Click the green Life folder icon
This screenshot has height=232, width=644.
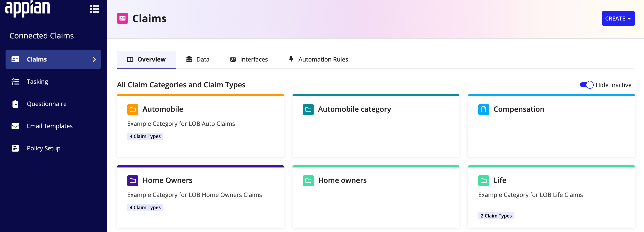click(484, 181)
